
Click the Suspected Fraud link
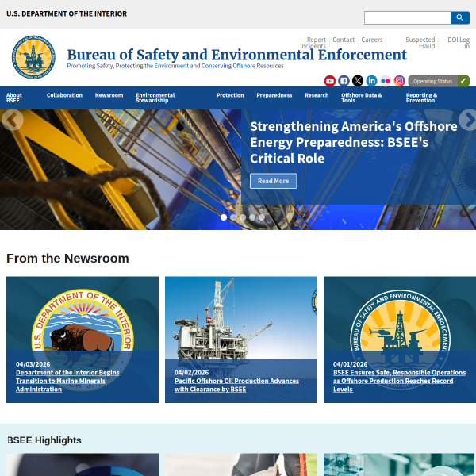pyautogui.click(x=420, y=43)
